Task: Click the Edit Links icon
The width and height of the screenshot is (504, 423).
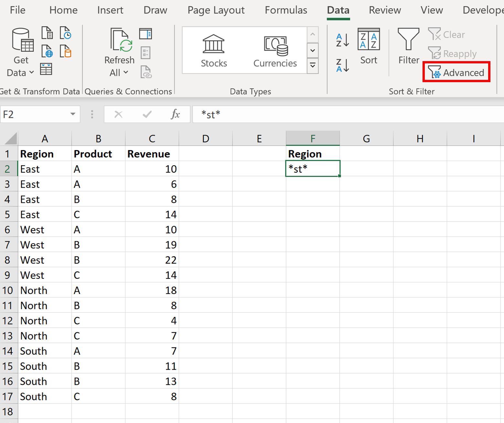Action: 146,72
